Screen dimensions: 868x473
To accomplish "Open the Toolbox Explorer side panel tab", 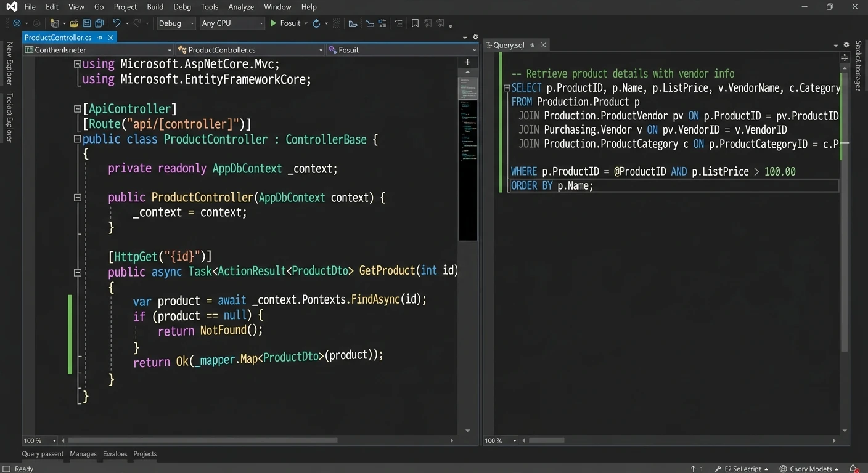I will click(9, 118).
